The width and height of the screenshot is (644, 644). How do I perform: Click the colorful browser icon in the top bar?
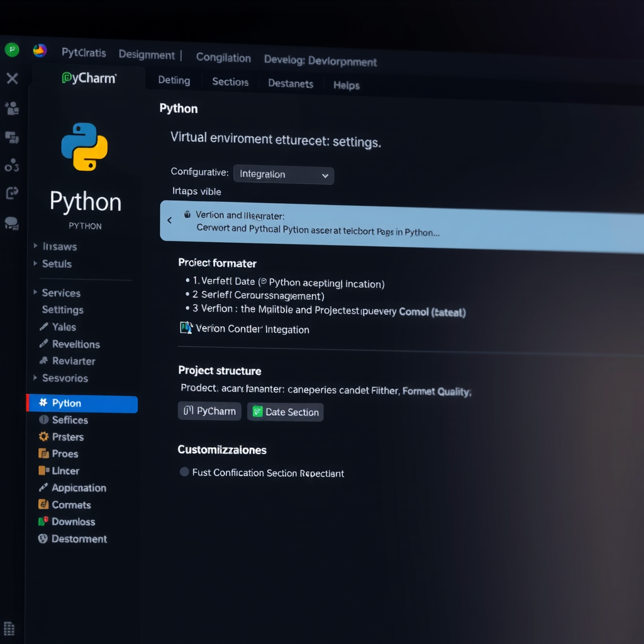tap(40, 51)
